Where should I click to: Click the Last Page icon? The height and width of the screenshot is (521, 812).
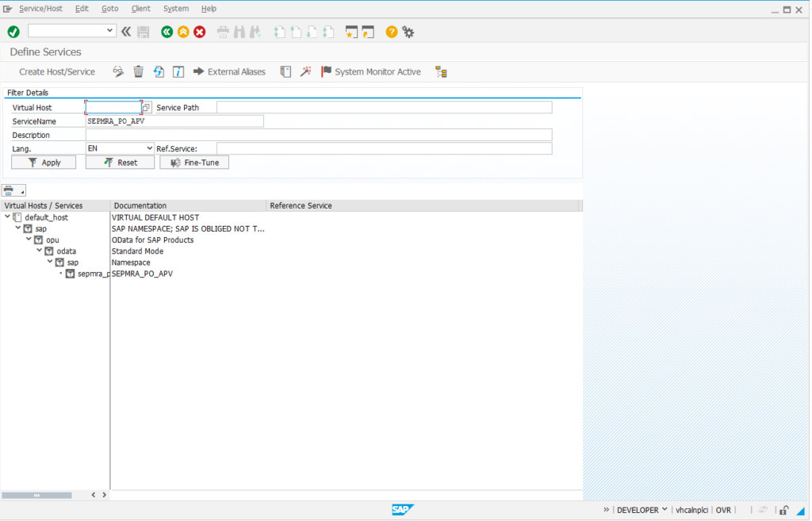327,32
